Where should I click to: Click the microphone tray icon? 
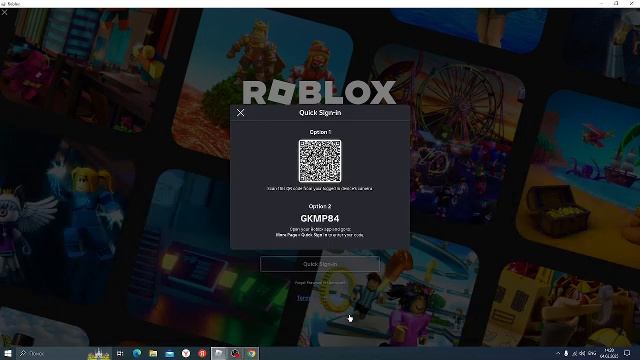(x=566, y=353)
